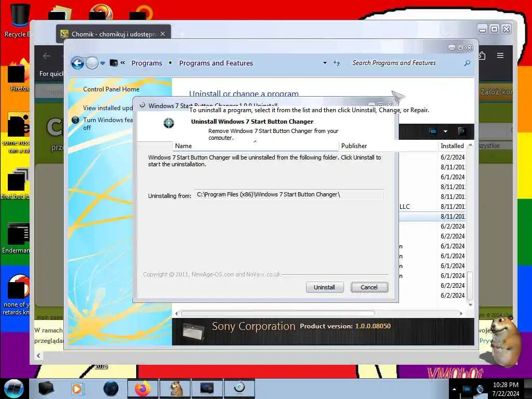
Task: Refresh the Programs and Features view
Action: [336, 63]
